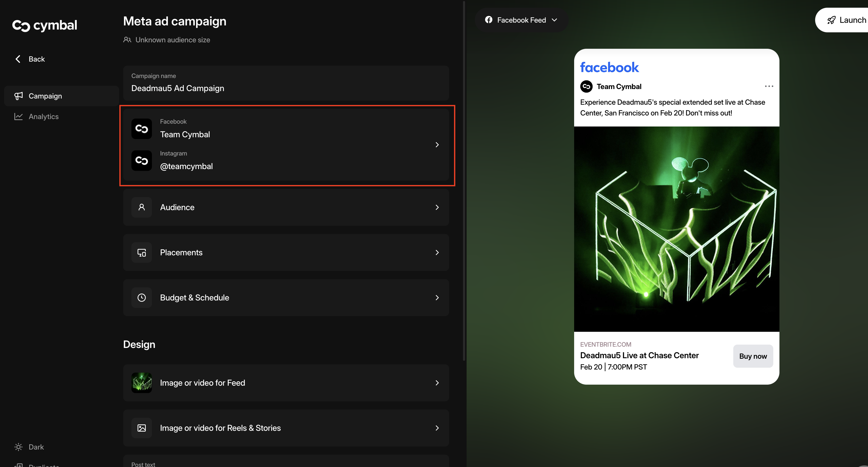The image size is (868, 467).
Task: Click the Facebook account Cymbal avatar
Action: point(141,129)
